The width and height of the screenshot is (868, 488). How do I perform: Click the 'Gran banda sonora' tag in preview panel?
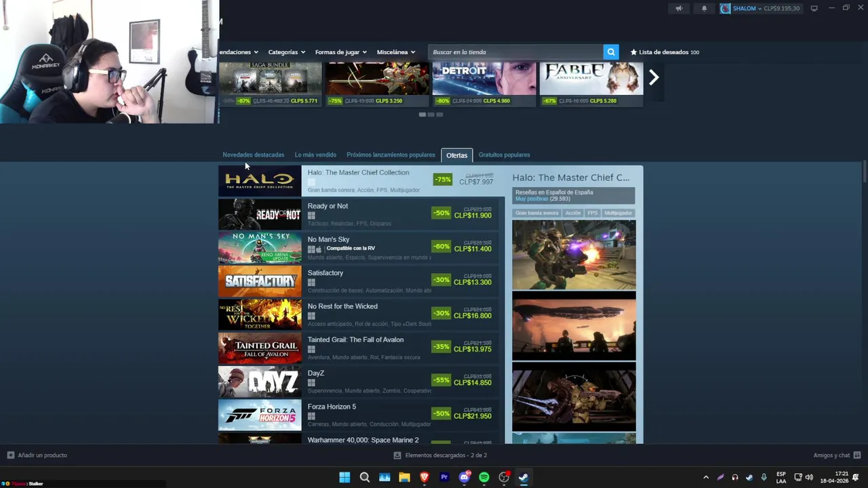point(536,213)
